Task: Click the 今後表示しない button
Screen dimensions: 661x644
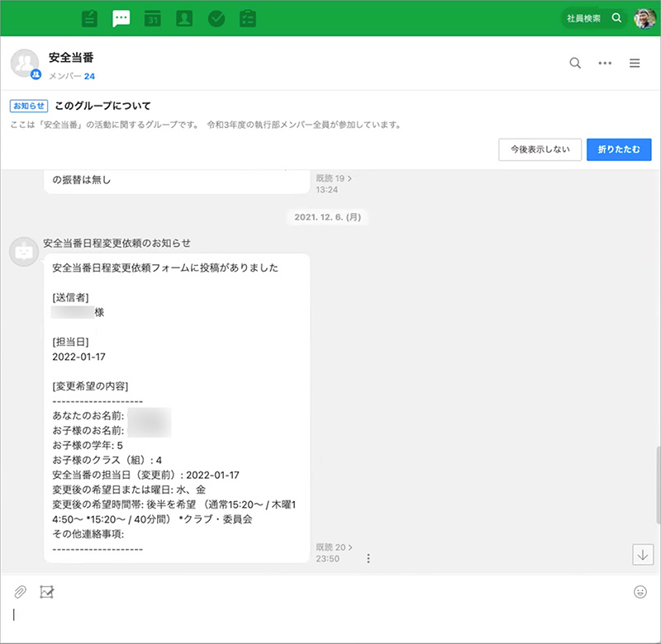Action: tap(540, 149)
